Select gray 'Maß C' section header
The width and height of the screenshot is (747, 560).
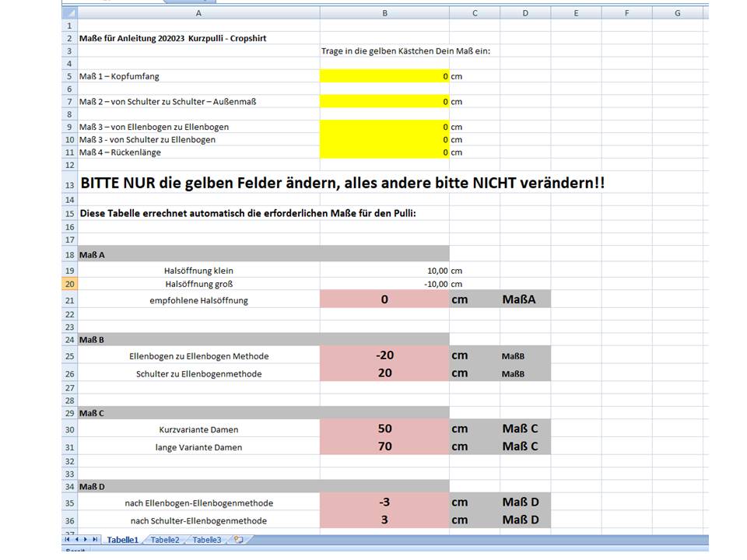[264, 413]
